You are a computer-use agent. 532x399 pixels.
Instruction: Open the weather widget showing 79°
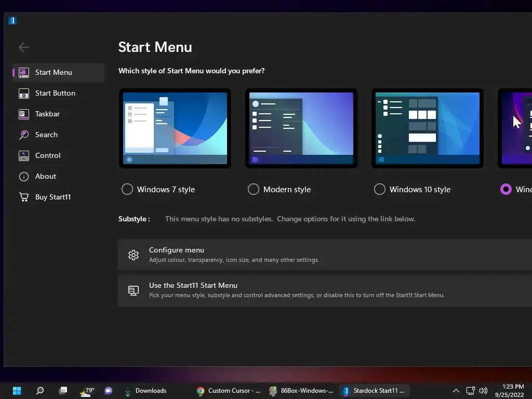pyautogui.click(x=87, y=391)
